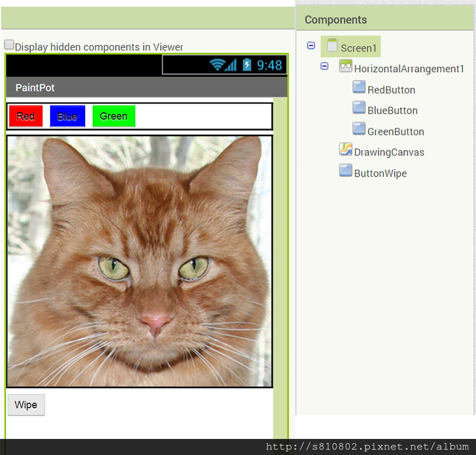Screen dimensions: 476x455
Task: Click the Display hidden components label text
Action: [99, 48]
